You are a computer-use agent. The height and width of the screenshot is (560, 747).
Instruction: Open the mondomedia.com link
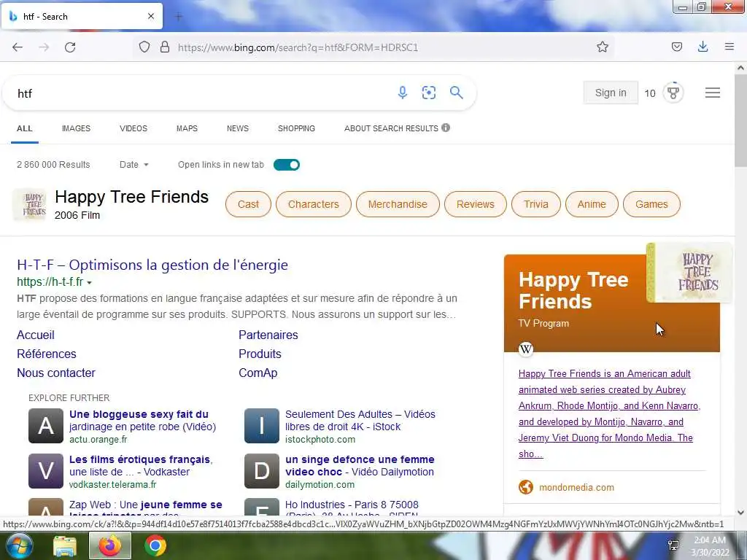click(576, 487)
